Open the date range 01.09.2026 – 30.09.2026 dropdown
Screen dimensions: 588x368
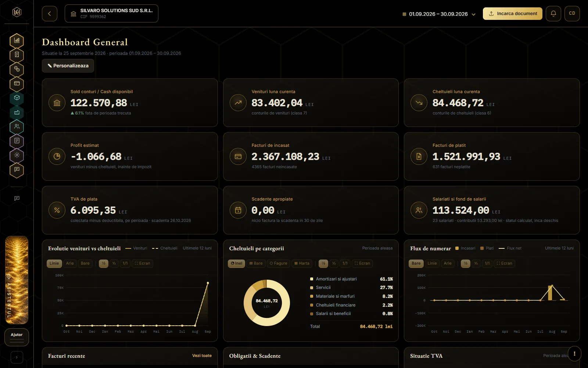(439, 14)
